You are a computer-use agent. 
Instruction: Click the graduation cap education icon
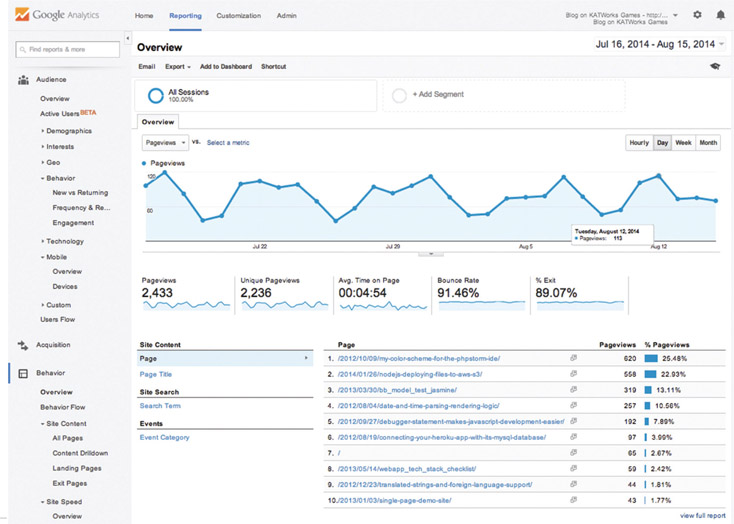click(x=715, y=66)
